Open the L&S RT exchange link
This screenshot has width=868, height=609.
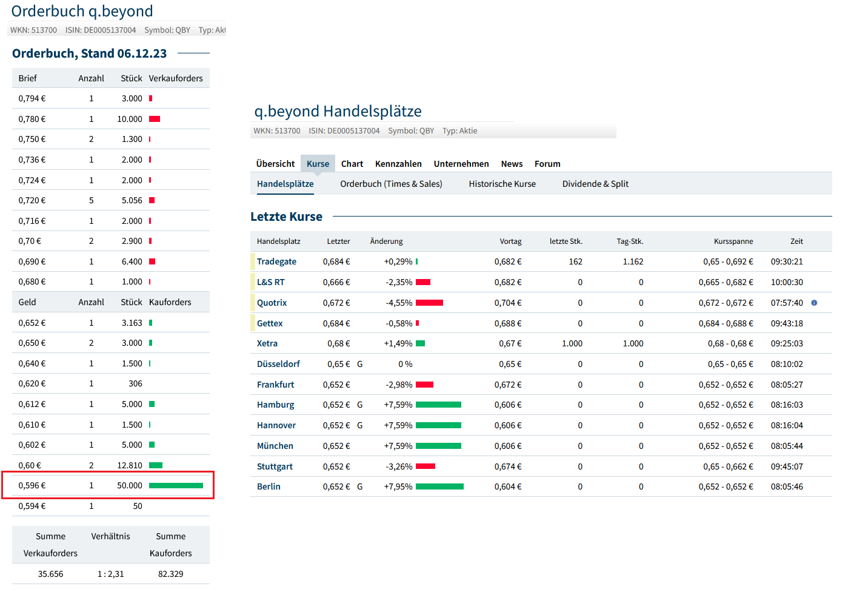[x=270, y=282]
